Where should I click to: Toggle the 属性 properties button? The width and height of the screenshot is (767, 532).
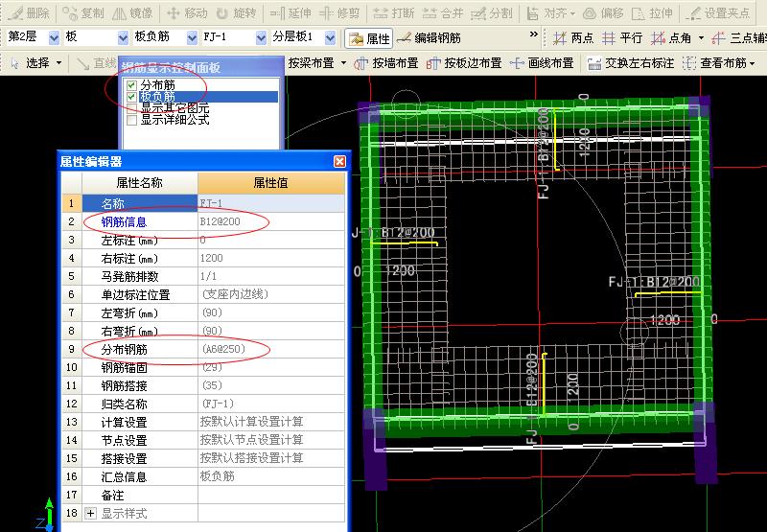(369, 38)
